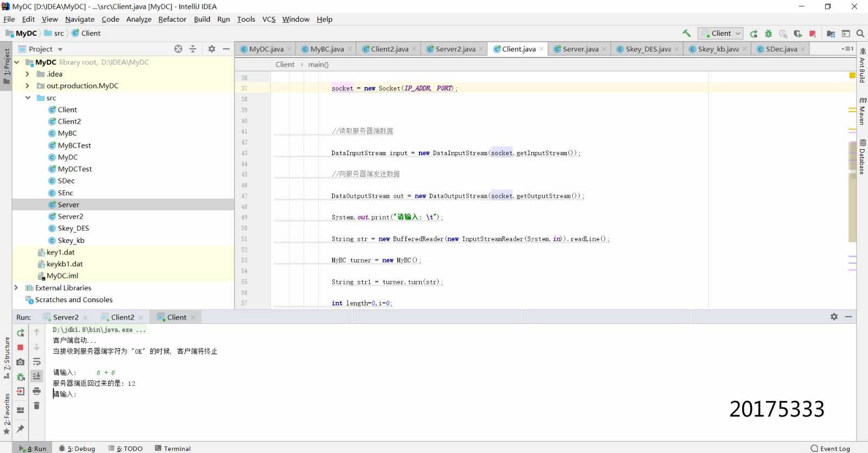This screenshot has height=453, width=868.
Task: Toggle scroll to end of console
Action: pyautogui.click(x=37, y=376)
